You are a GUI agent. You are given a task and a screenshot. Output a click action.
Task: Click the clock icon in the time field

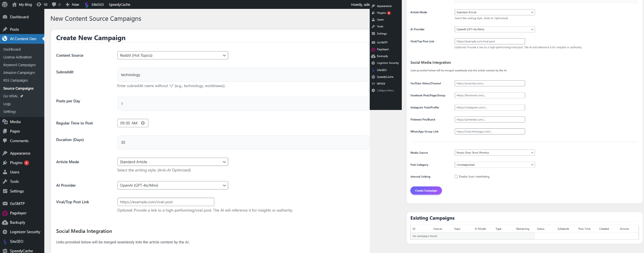[143, 123]
